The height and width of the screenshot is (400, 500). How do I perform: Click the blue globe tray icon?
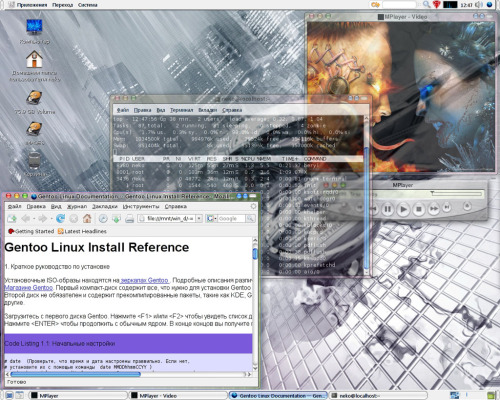(x=490, y=5)
